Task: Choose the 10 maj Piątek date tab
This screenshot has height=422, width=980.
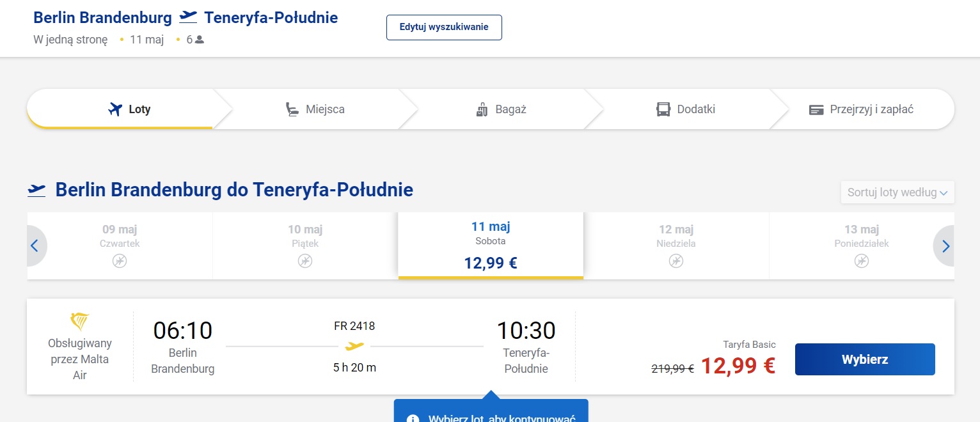Action: tap(305, 246)
